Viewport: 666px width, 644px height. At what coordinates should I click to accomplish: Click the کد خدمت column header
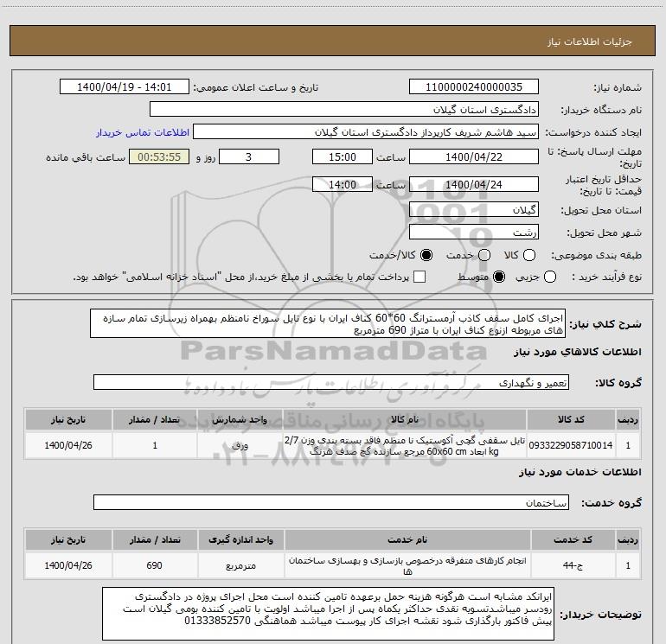tap(573, 539)
